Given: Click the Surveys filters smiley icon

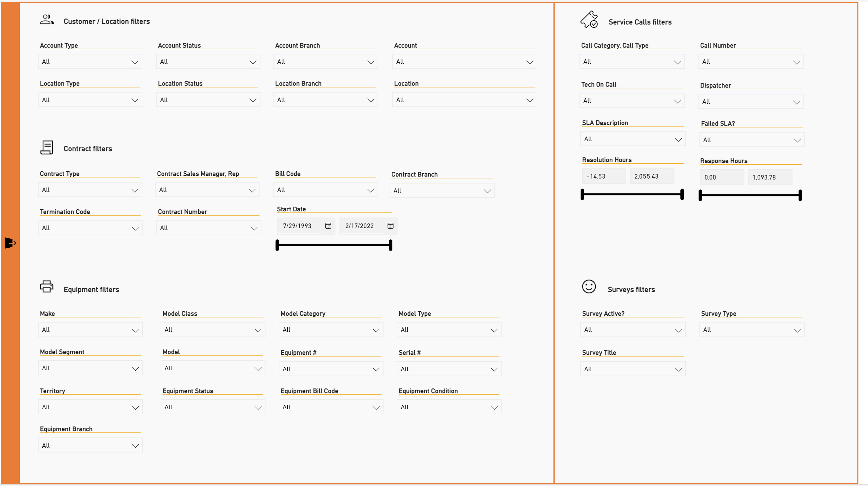Looking at the screenshot, I should click(x=589, y=287).
